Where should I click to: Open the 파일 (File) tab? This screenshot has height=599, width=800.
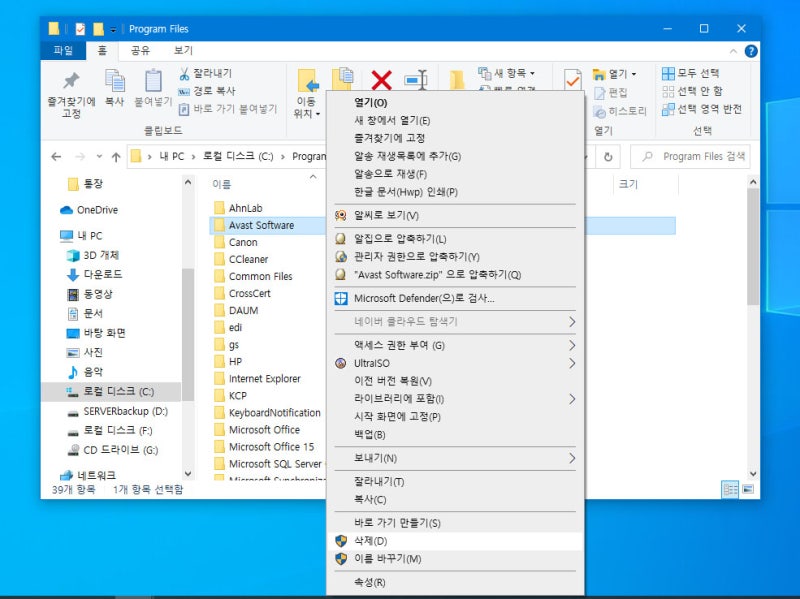[x=63, y=51]
